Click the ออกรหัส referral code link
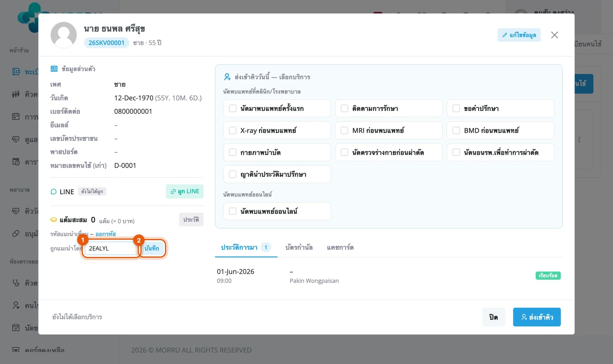 (105, 234)
